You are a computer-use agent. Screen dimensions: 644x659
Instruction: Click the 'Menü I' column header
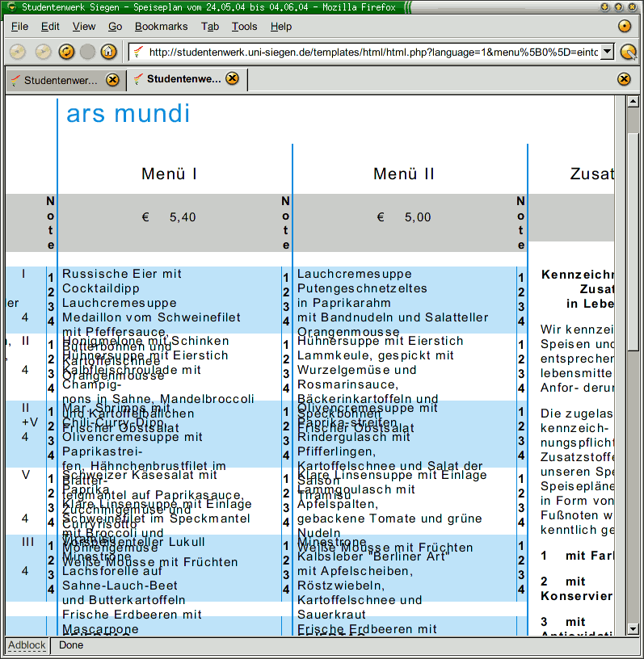click(x=169, y=174)
